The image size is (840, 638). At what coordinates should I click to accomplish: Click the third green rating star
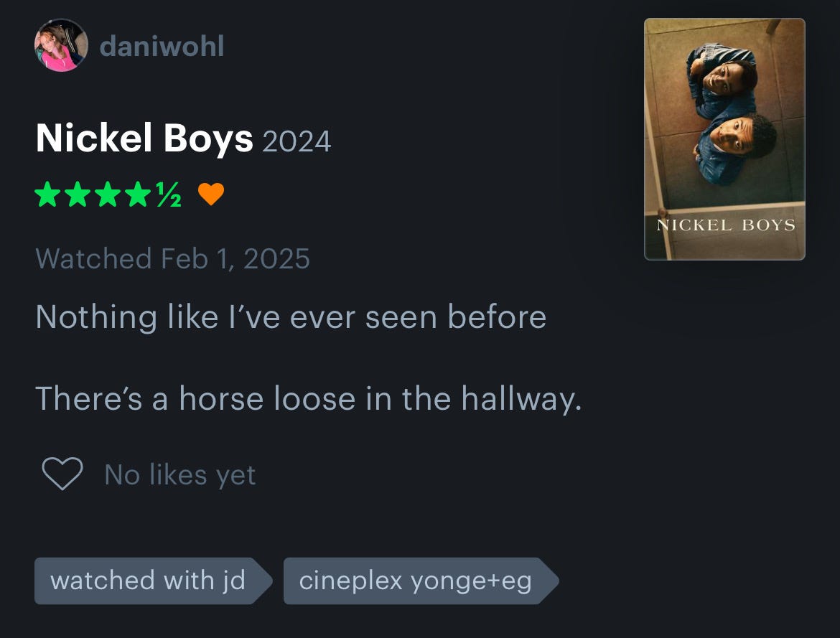pos(108,194)
